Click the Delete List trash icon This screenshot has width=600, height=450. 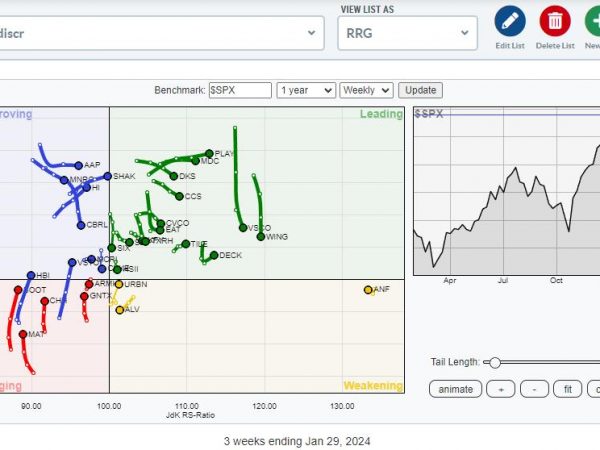(555, 21)
